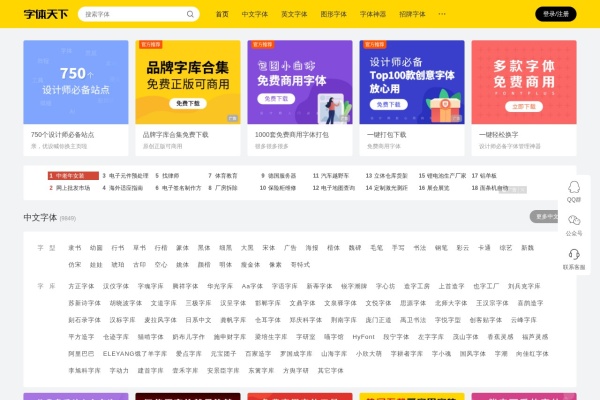Open the 日系中文 foundry link
600x400 pixels.
(x=198, y=320)
